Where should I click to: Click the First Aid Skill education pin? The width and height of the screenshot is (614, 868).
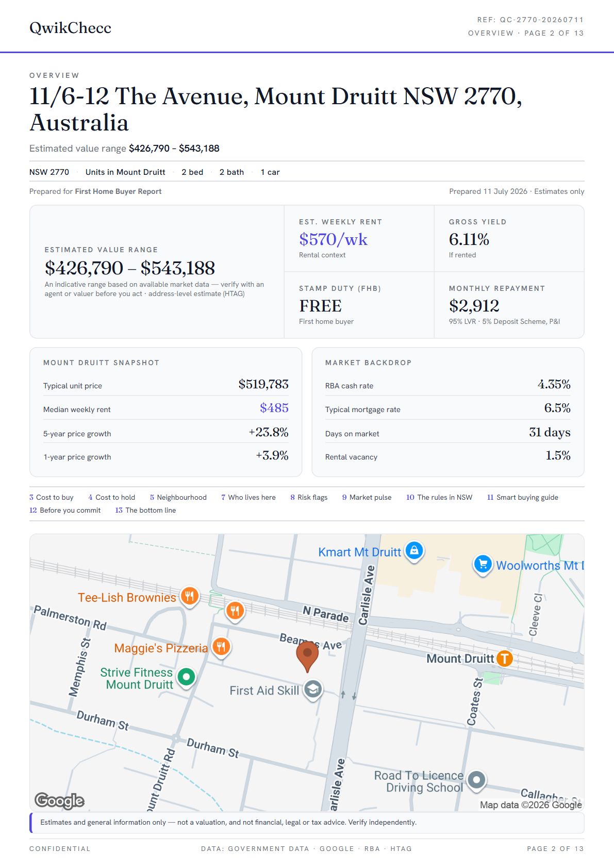click(x=313, y=690)
